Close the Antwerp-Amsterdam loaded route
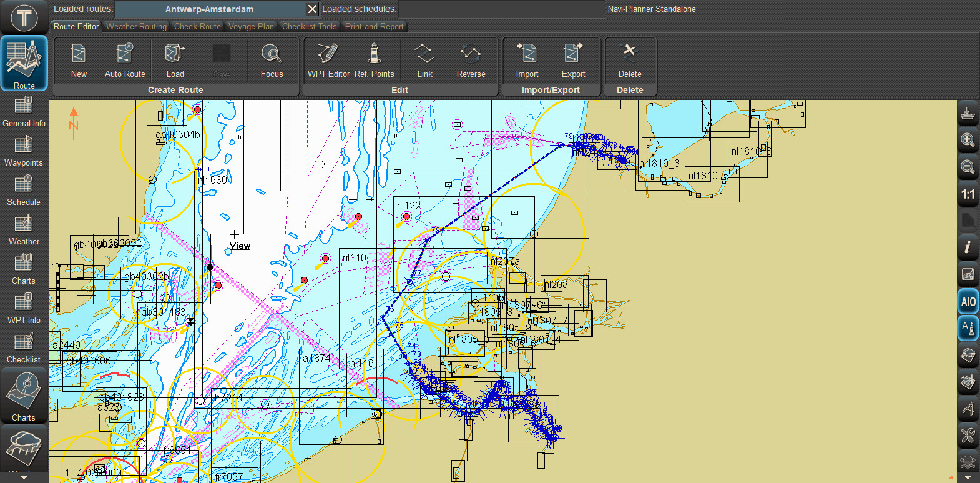Viewport: 980px width, 483px height. pos(312,9)
